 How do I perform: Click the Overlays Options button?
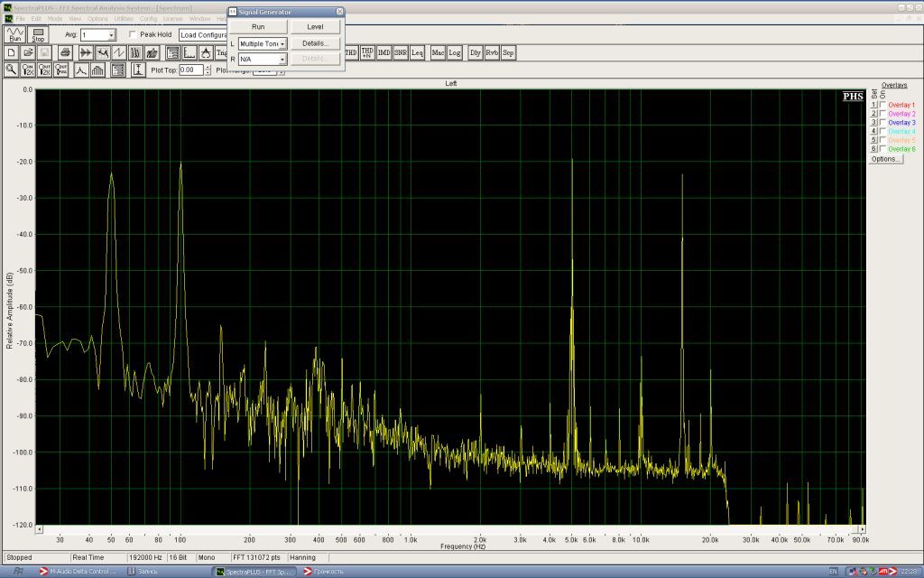tap(885, 159)
